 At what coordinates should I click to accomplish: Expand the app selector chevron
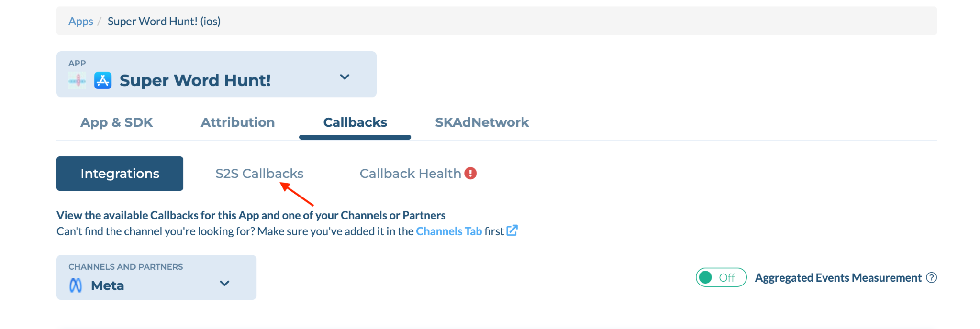point(345,77)
